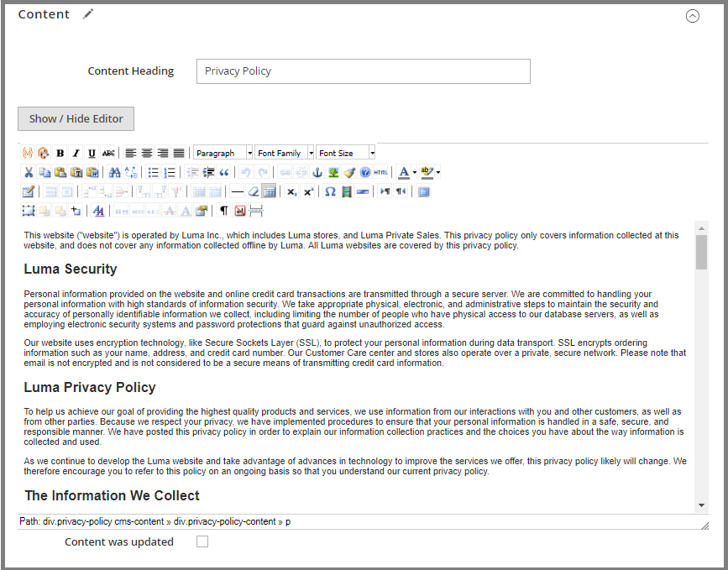
Task: Increase indent of the paragraph
Action: click(x=208, y=173)
